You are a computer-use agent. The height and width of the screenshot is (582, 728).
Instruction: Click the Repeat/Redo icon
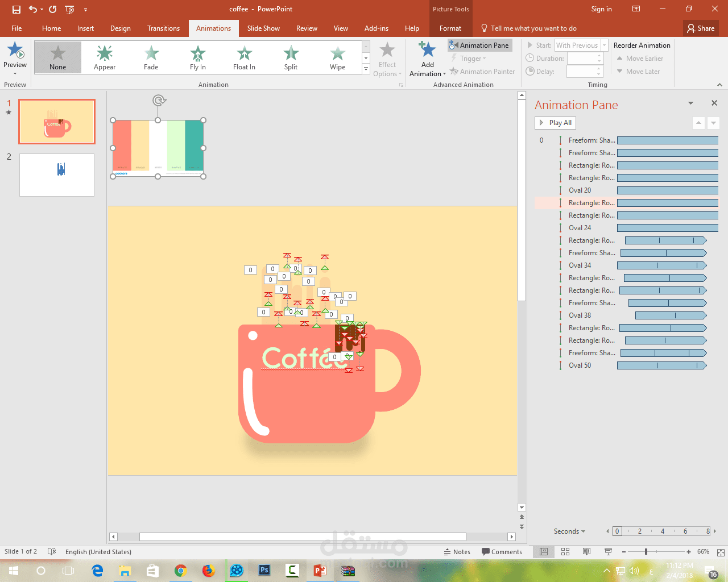[52, 9]
